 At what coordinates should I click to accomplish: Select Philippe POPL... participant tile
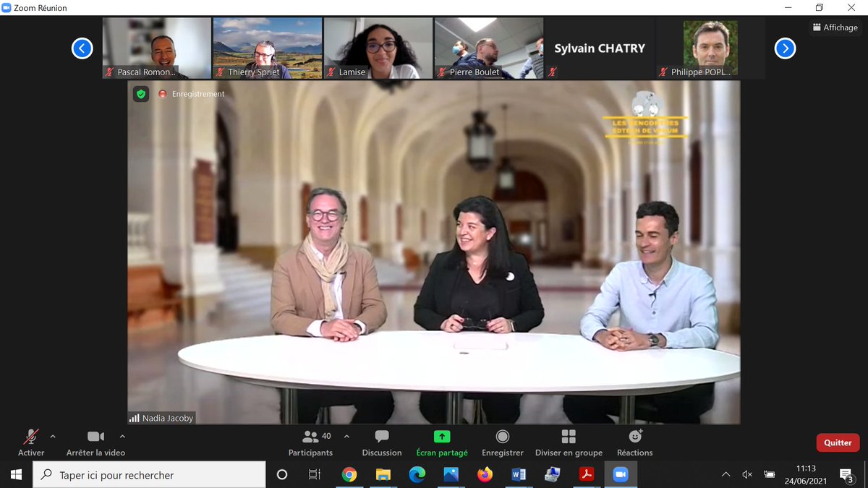(710, 48)
